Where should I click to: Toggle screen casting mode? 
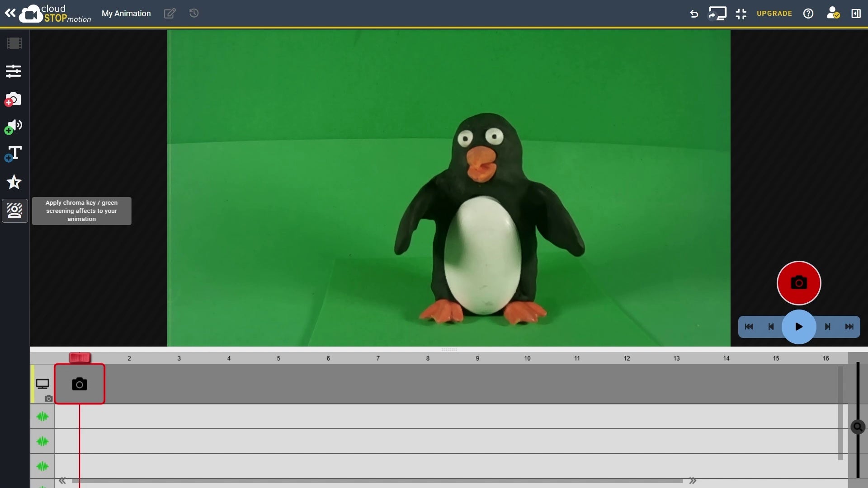[x=717, y=14]
